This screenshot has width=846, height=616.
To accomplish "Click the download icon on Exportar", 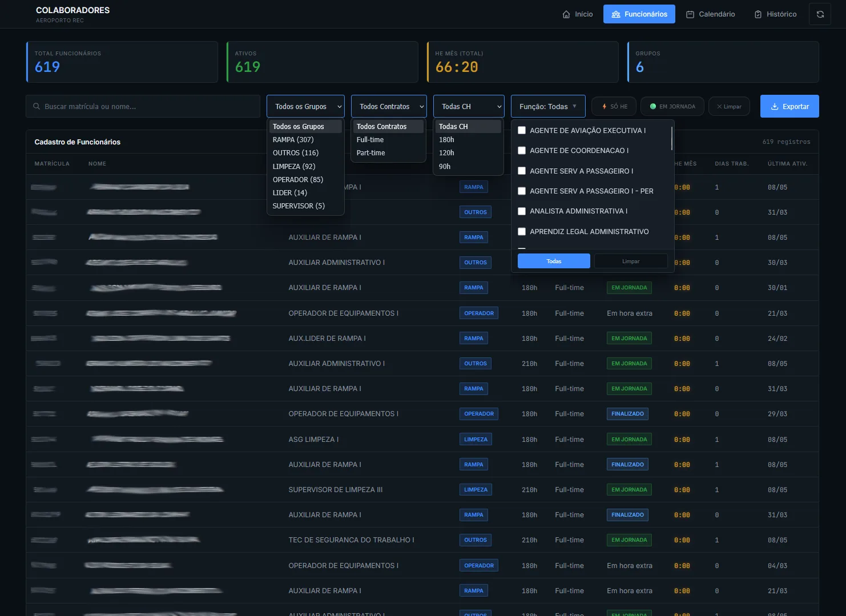I will 775,106.
